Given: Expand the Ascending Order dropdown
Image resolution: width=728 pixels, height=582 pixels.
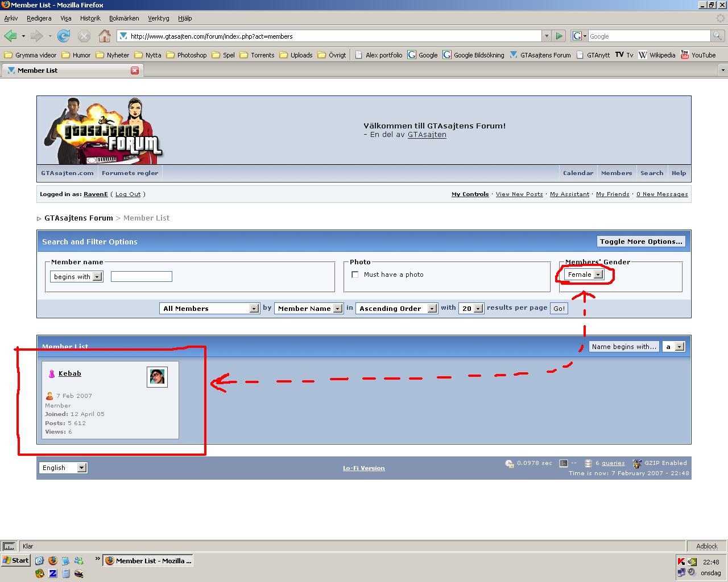Looking at the screenshot, I should (x=396, y=308).
